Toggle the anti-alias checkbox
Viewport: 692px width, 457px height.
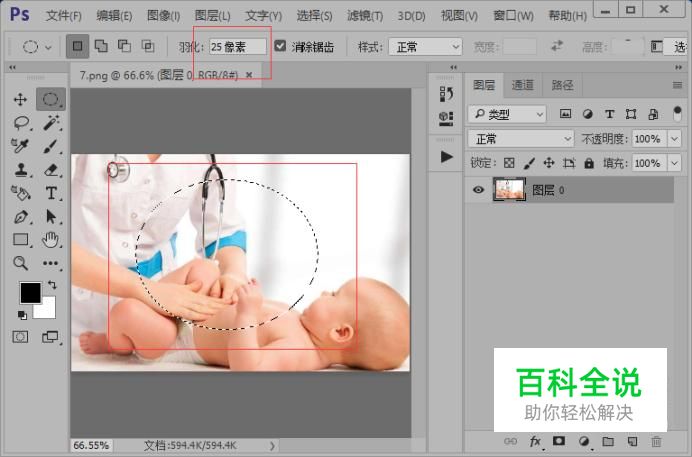pos(280,46)
